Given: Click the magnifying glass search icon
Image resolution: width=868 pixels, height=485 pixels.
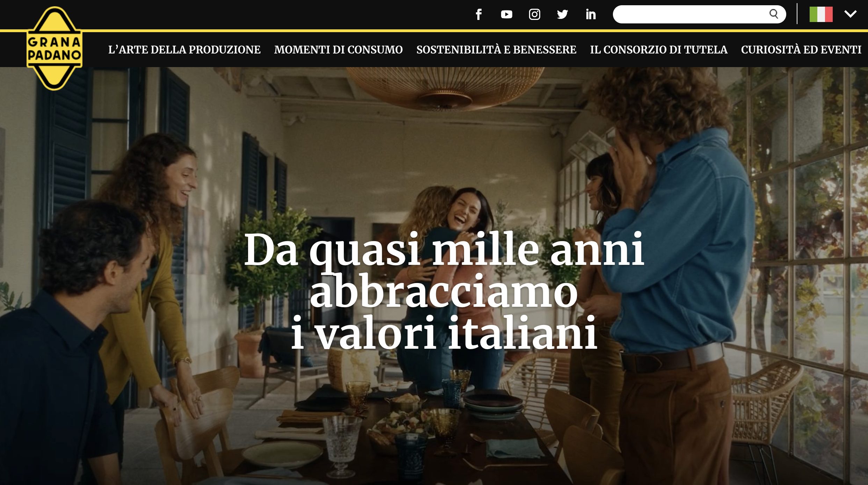Looking at the screenshot, I should pos(774,14).
